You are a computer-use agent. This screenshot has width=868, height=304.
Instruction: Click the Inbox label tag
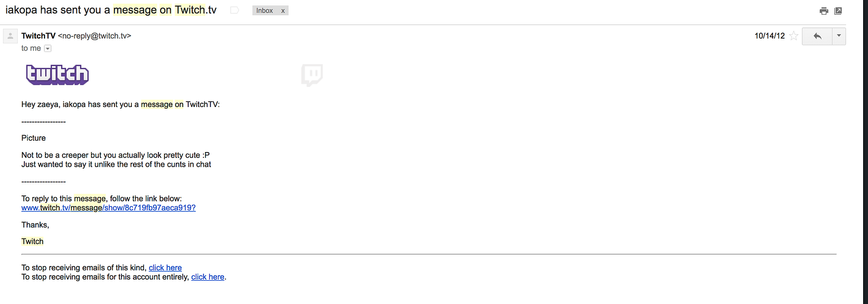tap(265, 11)
